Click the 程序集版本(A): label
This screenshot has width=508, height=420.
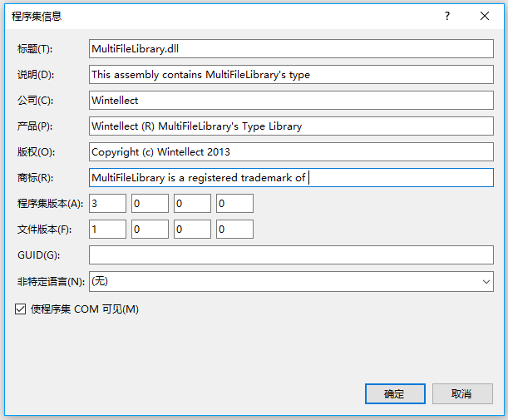point(50,204)
